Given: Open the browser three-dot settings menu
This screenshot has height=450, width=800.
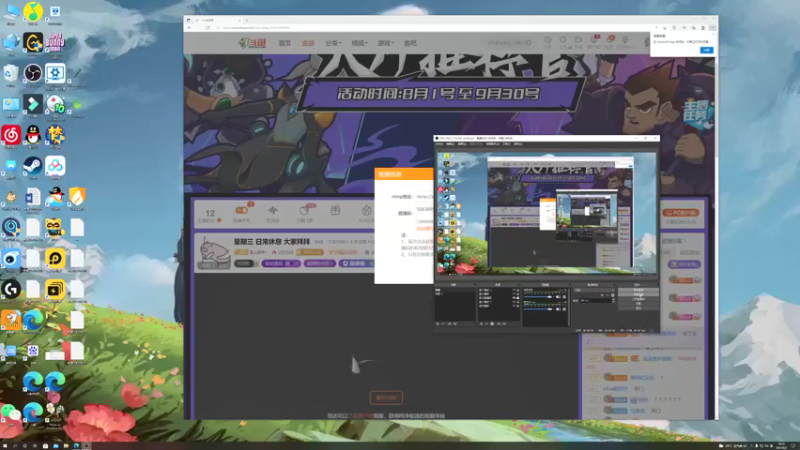Looking at the screenshot, I should pos(713,28).
